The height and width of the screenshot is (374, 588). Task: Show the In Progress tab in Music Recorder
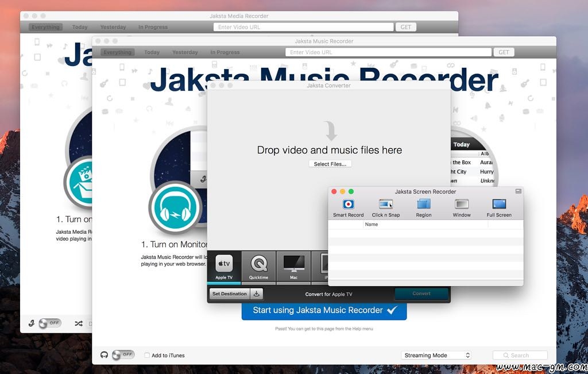(225, 52)
